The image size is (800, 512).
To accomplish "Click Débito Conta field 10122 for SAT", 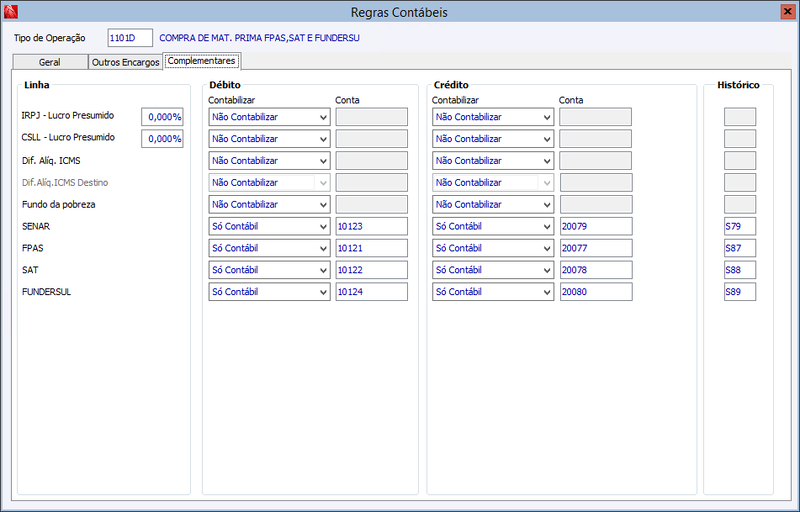I will (x=371, y=270).
